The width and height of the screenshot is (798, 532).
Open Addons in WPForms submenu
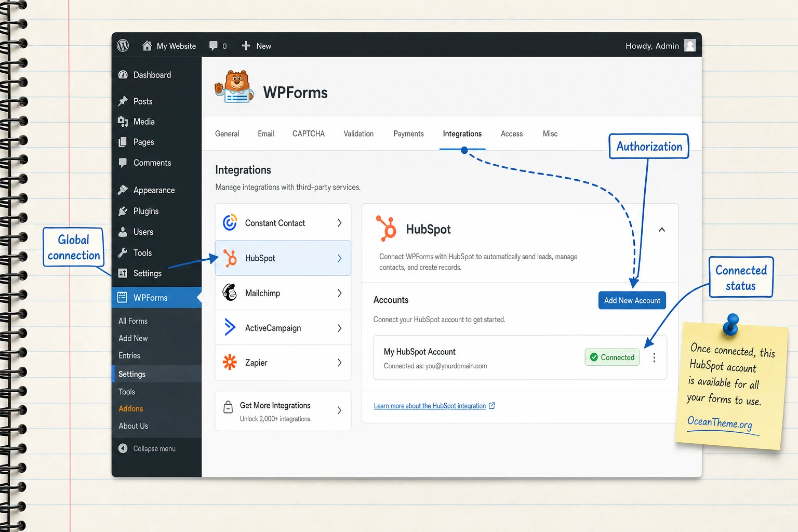131,408
